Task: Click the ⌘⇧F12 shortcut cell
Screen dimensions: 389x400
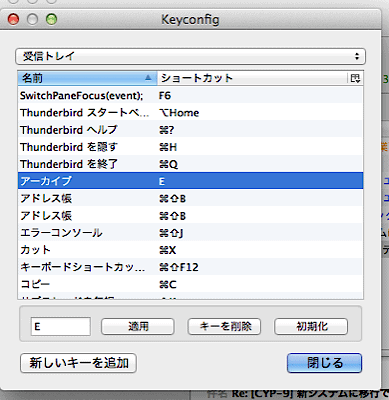Action: [x=179, y=267]
